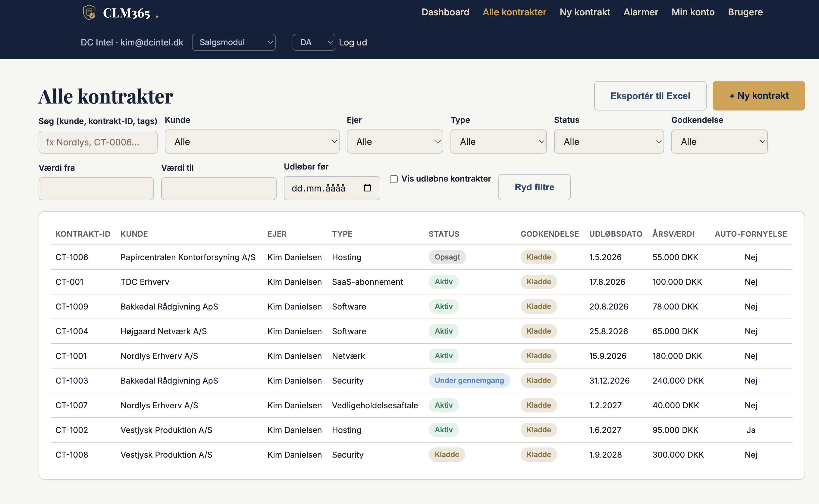Image resolution: width=819 pixels, height=504 pixels.
Task: Click Papircentralen Kontorforsyning A/S customer name
Action: coord(188,257)
